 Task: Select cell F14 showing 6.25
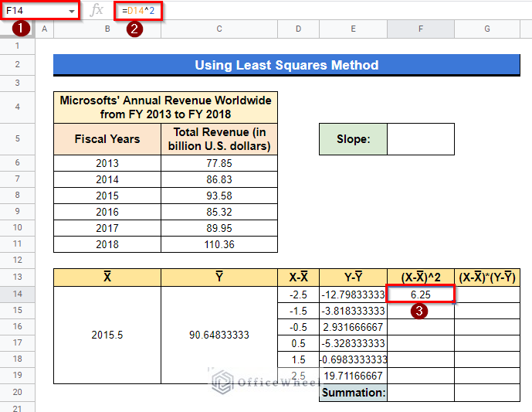pos(421,295)
